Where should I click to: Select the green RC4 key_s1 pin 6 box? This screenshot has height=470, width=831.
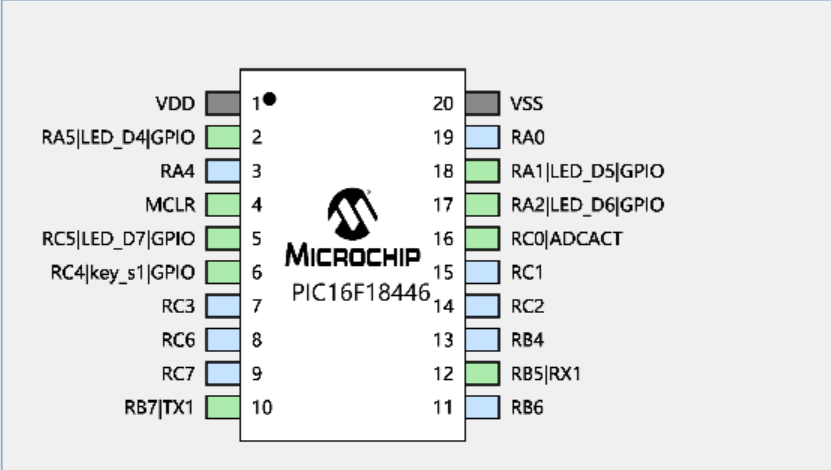(x=223, y=272)
